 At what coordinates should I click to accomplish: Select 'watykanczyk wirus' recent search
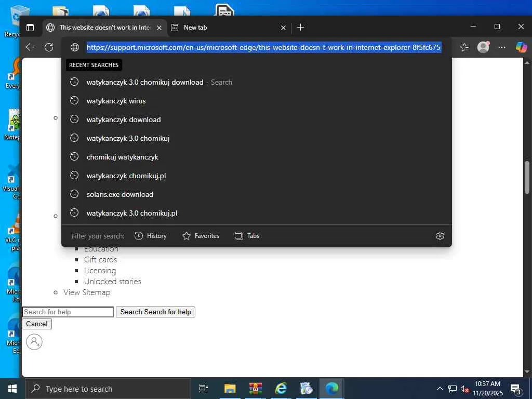click(x=257, y=101)
